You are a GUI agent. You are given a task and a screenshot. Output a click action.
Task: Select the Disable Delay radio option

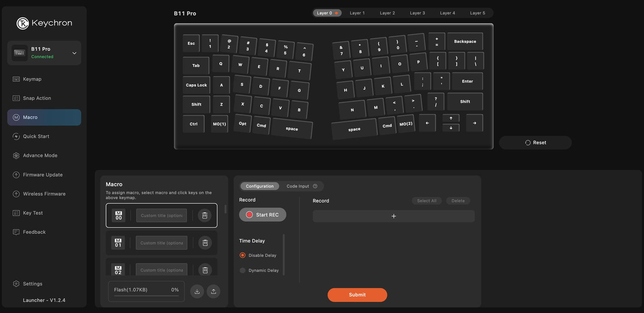243,255
